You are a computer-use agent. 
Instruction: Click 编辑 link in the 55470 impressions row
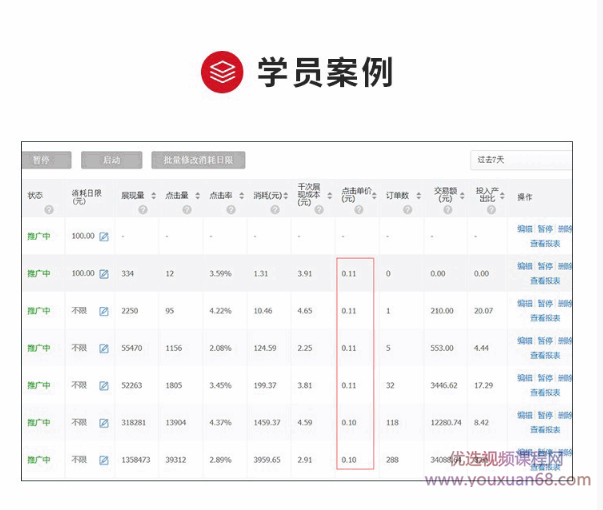pyautogui.click(x=525, y=341)
